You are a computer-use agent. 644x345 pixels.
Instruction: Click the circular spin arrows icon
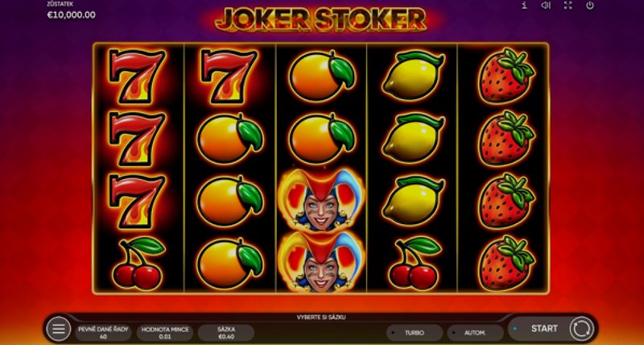[x=581, y=329]
